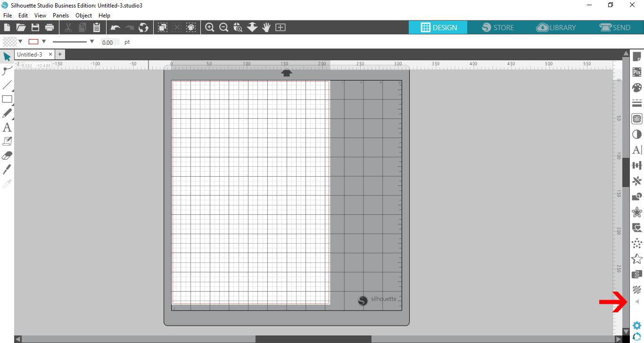644x343 pixels.
Task: Open the Page Setup panel
Action: click(x=637, y=57)
